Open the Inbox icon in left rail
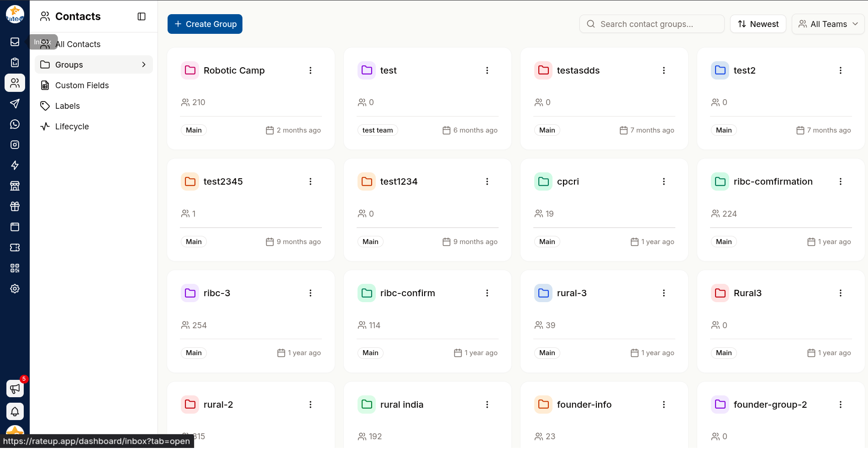 [15, 42]
